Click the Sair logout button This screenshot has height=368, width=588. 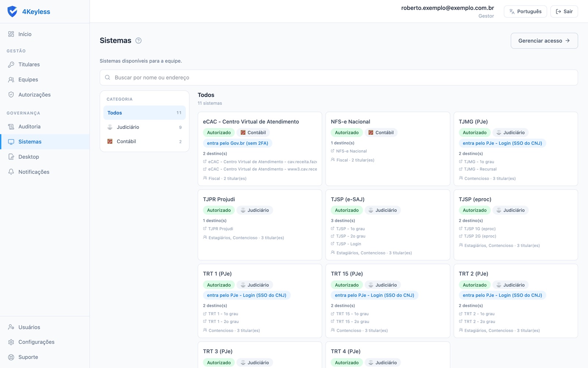click(x=564, y=11)
